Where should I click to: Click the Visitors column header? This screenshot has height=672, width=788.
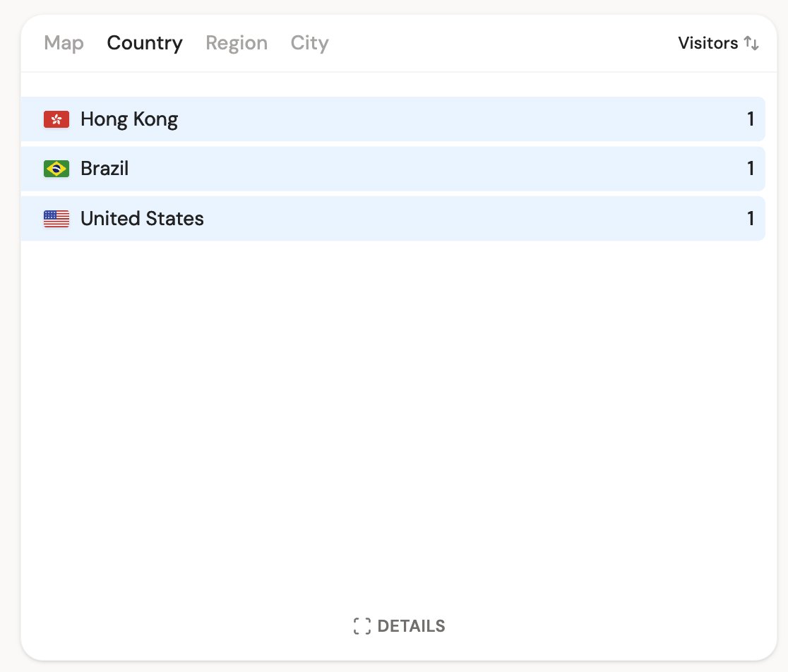(x=708, y=43)
